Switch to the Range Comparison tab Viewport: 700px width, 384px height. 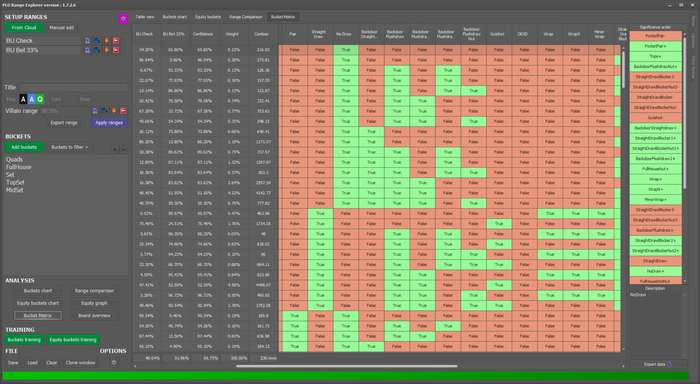click(246, 17)
